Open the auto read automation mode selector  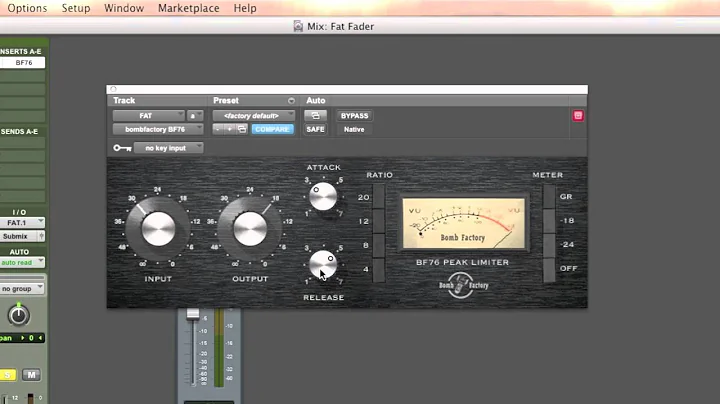tap(22, 263)
